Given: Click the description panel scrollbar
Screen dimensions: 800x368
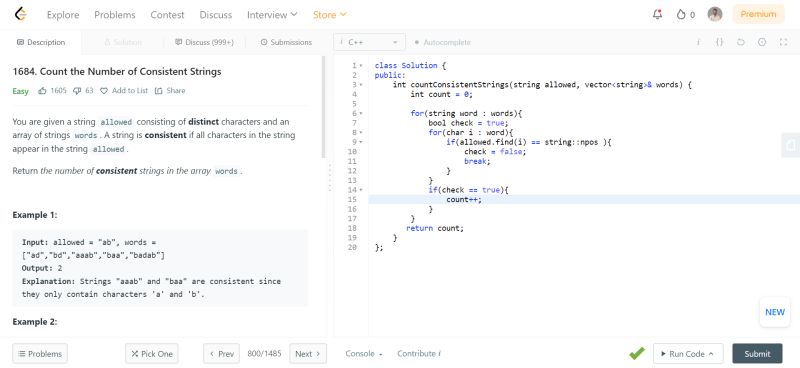Looking at the screenshot, I should (x=323, y=107).
